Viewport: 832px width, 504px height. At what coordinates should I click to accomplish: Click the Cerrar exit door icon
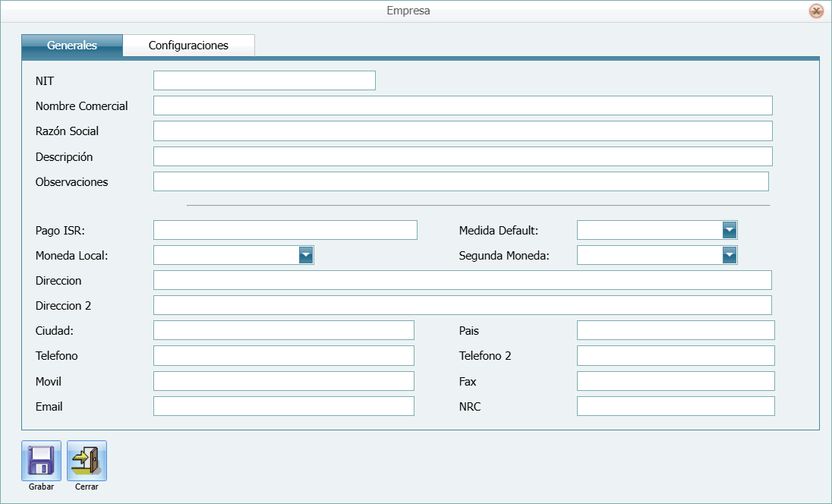pos(87,460)
